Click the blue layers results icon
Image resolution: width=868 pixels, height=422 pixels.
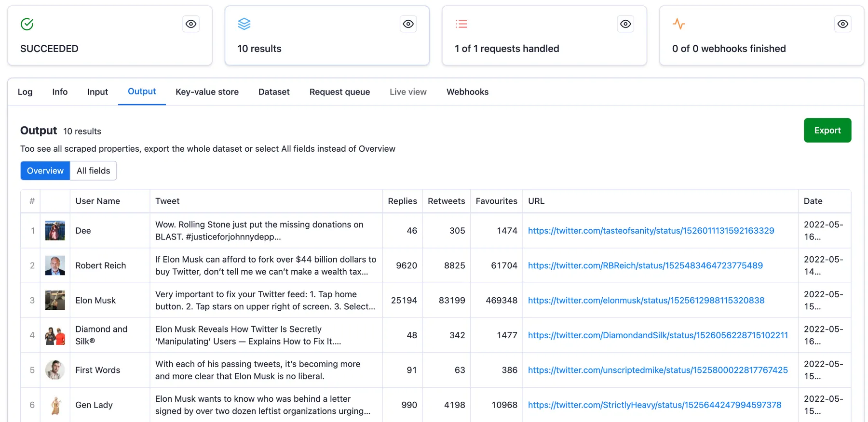coord(244,24)
